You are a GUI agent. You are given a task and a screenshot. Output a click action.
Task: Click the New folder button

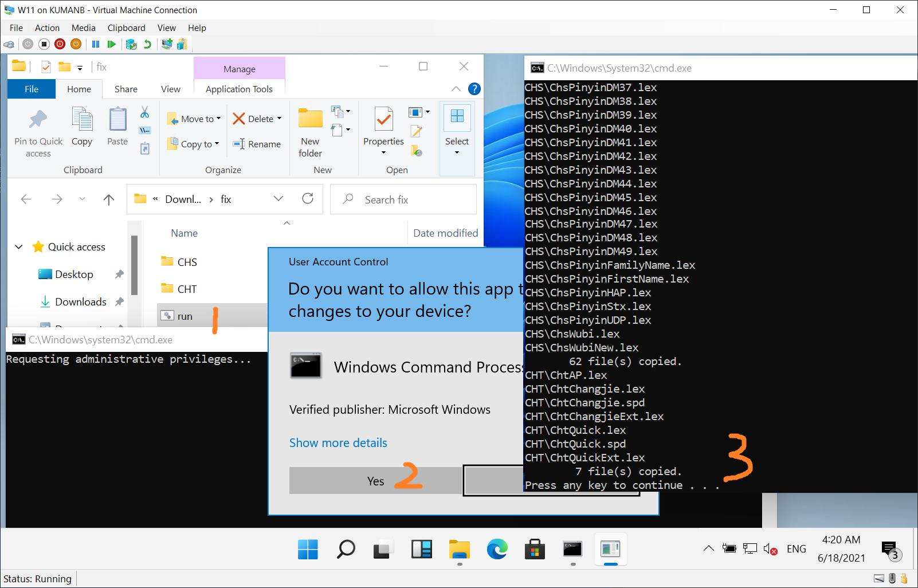pyautogui.click(x=310, y=132)
